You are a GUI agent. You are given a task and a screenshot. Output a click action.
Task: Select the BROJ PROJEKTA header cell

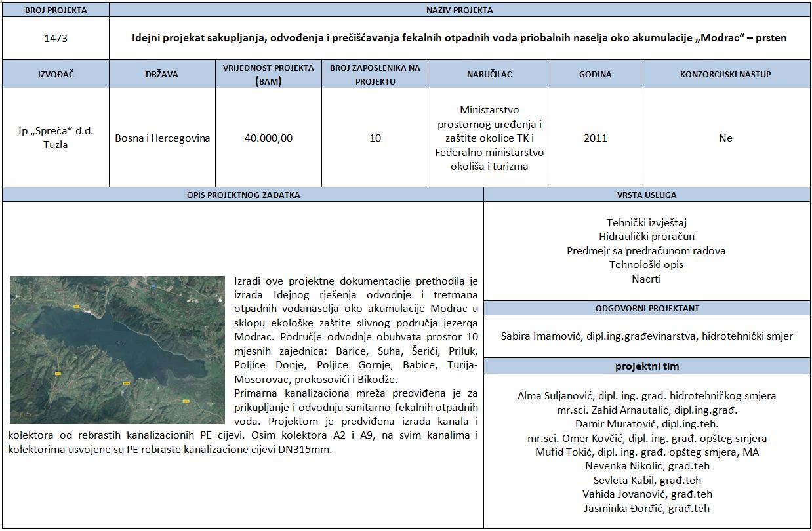tap(56, 10)
